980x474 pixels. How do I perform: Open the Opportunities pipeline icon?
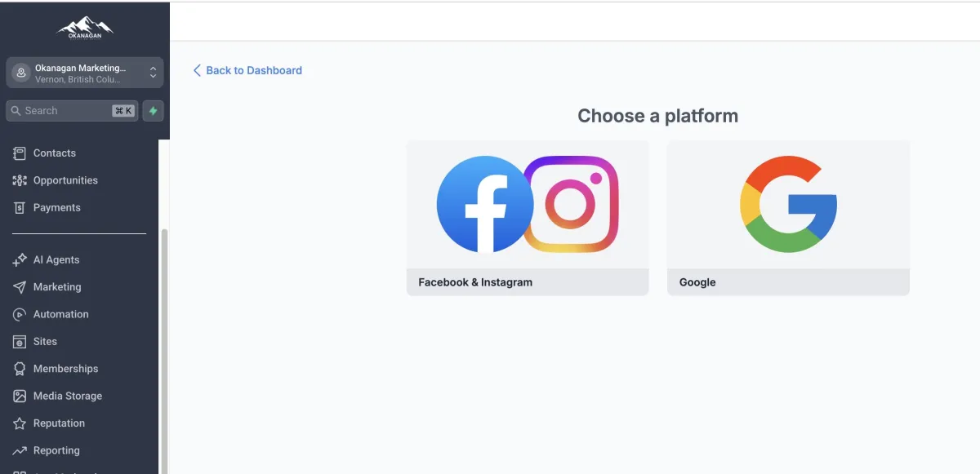tap(20, 180)
